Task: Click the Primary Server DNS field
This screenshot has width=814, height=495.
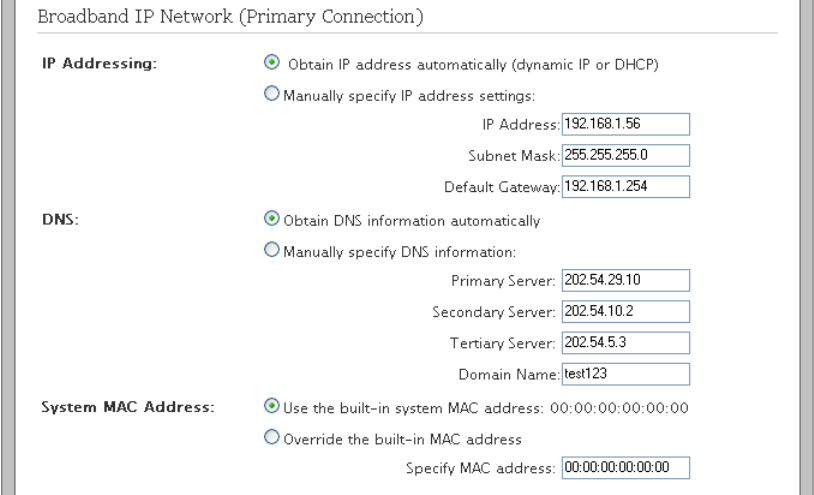Action: 626,280
